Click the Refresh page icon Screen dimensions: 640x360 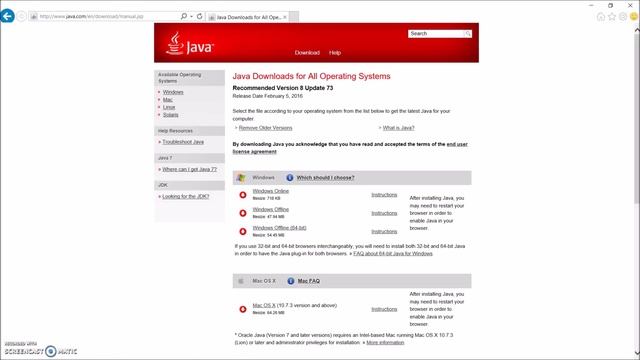point(199,16)
